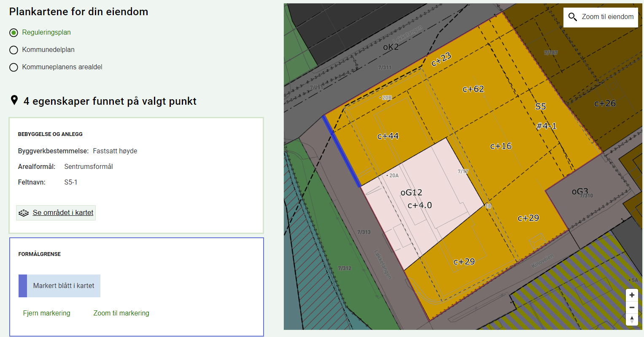Zoom out the map with minus button
The width and height of the screenshot is (644, 337).
click(631, 307)
